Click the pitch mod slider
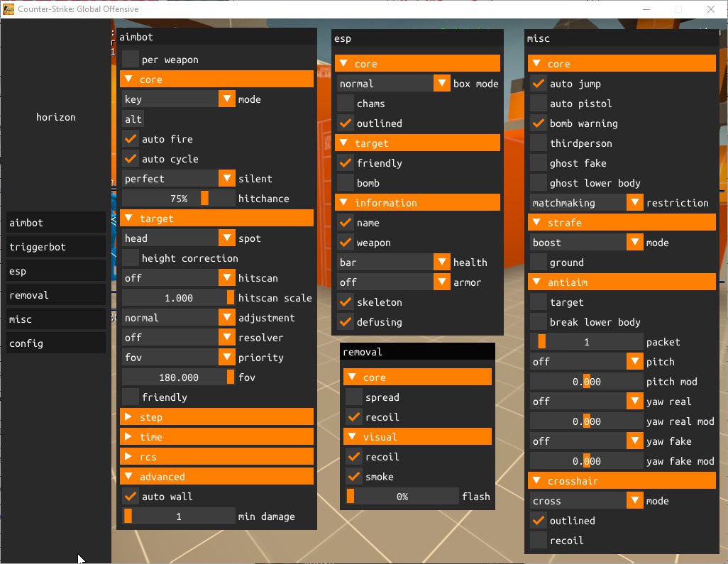The height and width of the screenshot is (564, 728). 587,382
